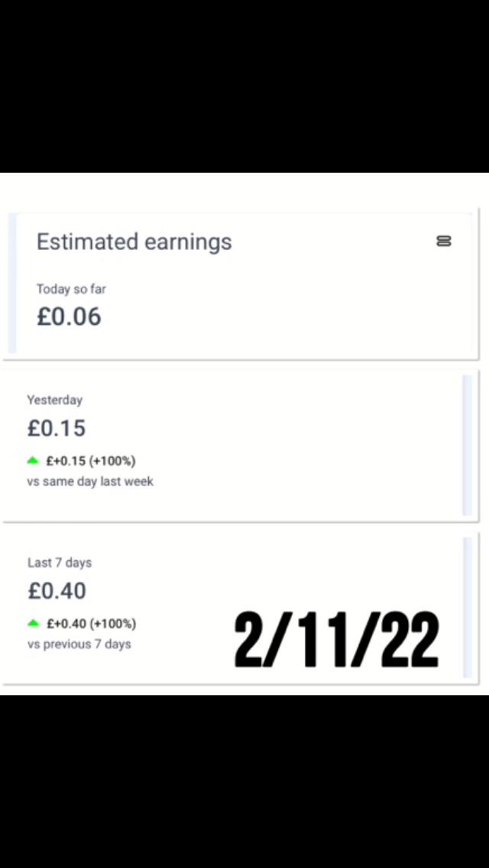Click the Today so far label

coord(71,289)
